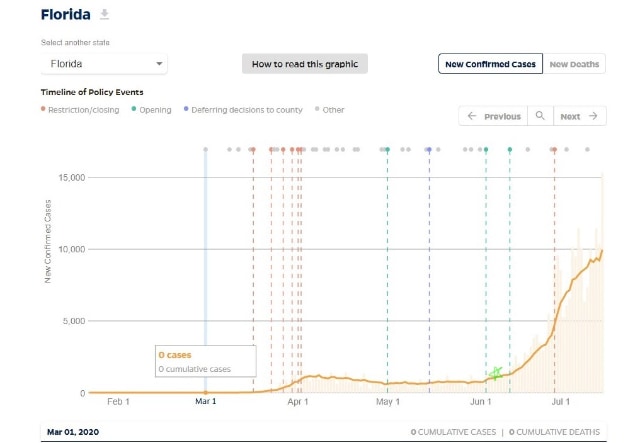Click the Feb 1 x-axis label
Screen dimensions: 640x443
(118, 402)
